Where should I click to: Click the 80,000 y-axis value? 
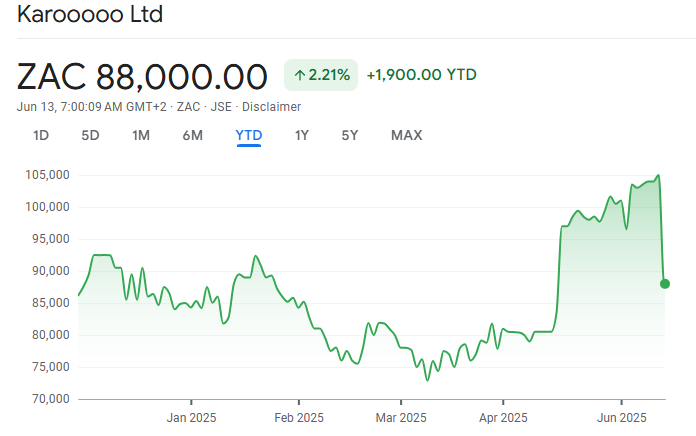pos(51,335)
